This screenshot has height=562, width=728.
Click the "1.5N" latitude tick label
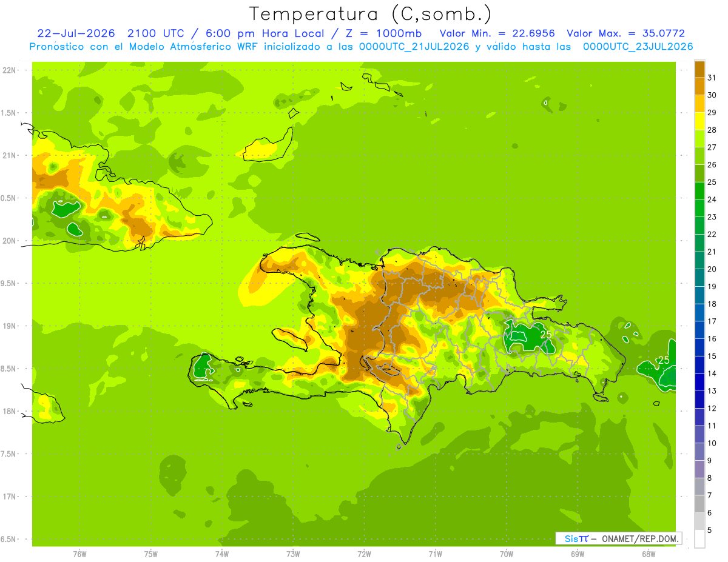click(10, 113)
